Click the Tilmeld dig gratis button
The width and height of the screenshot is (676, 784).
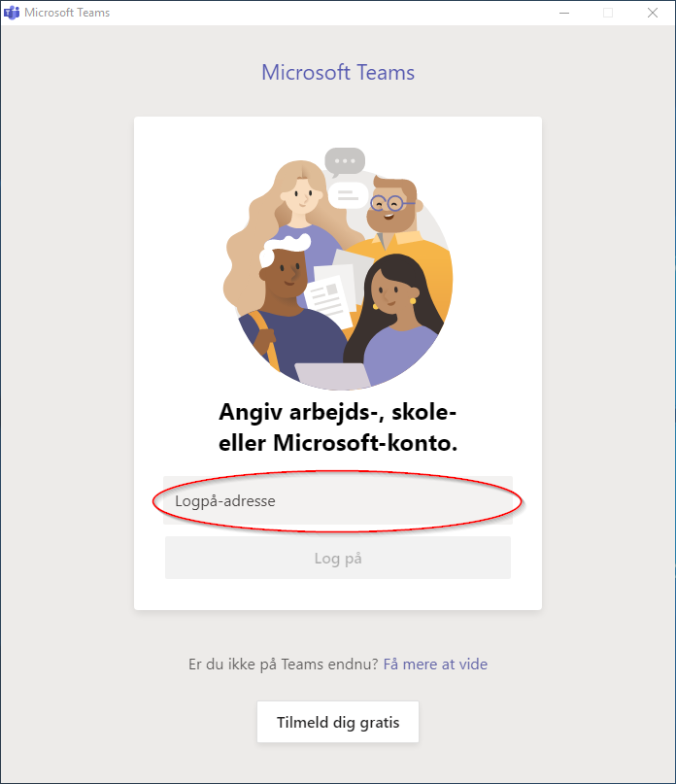tap(338, 722)
